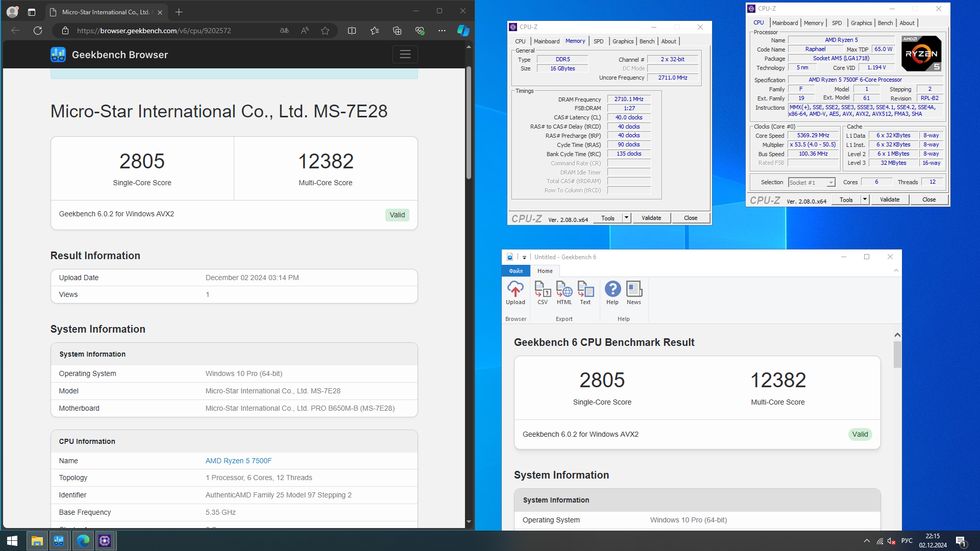The image size is (980, 551).
Task: Open Browser essentials heart icon
Action: tap(420, 31)
